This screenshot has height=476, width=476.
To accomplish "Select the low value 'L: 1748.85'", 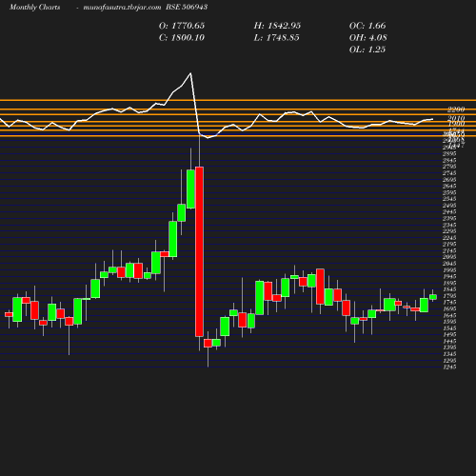I will (x=276, y=38).
